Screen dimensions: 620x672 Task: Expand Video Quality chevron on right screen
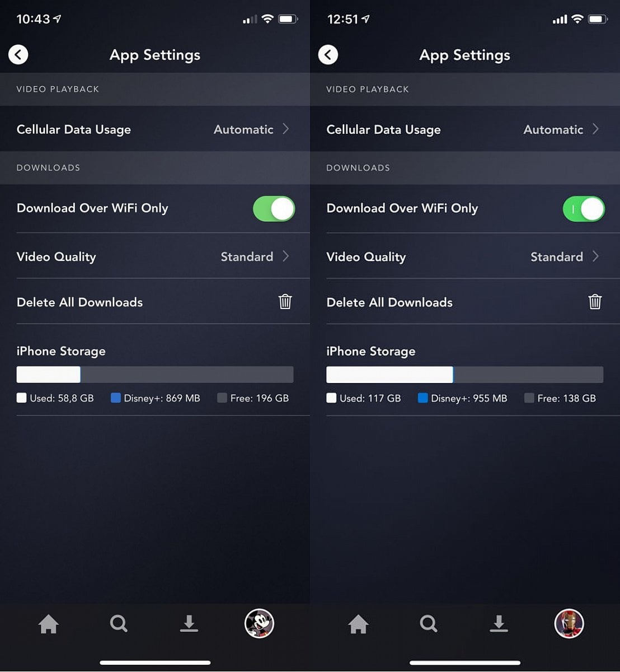pyautogui.click(x=595, y=256)
